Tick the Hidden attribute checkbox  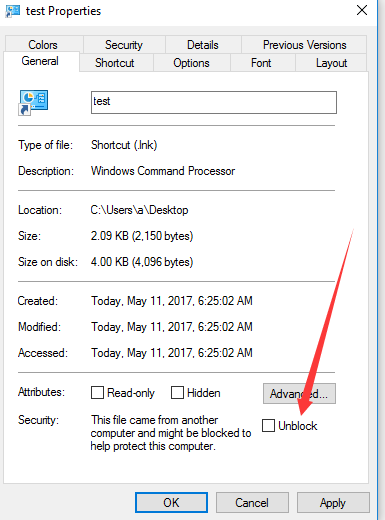[x=177, y=393]
